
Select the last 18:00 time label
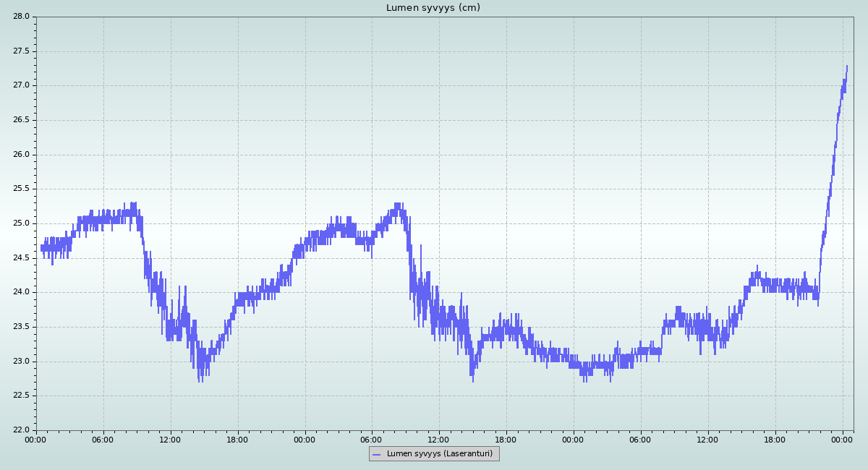coord(775,439)
